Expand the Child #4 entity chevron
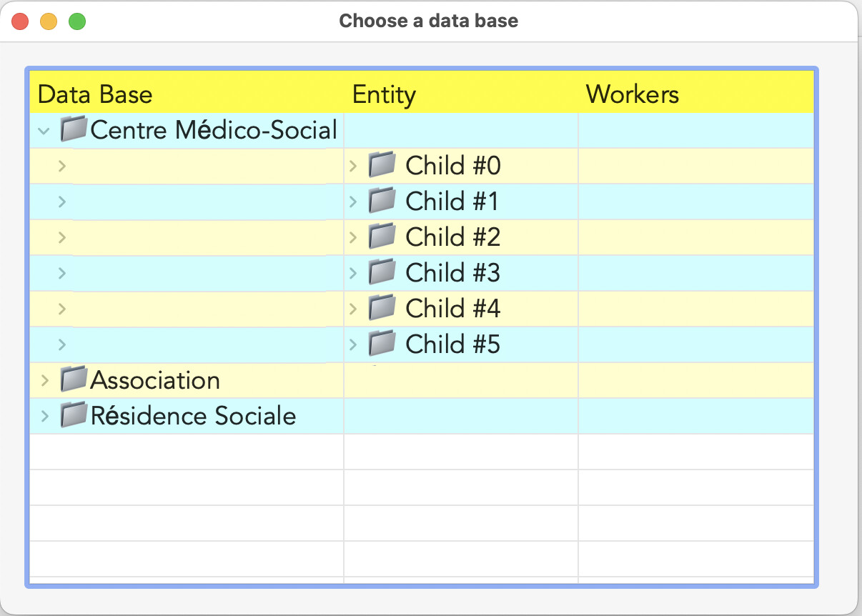Viewport: 862px width, 616px height. [353, 309]
